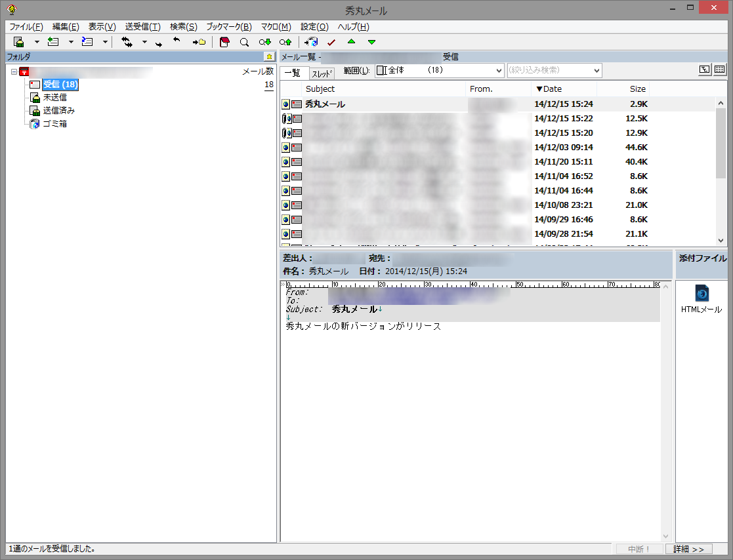Click the 詳細 >> button
The image size is (733, 560).
click(688, 550)
